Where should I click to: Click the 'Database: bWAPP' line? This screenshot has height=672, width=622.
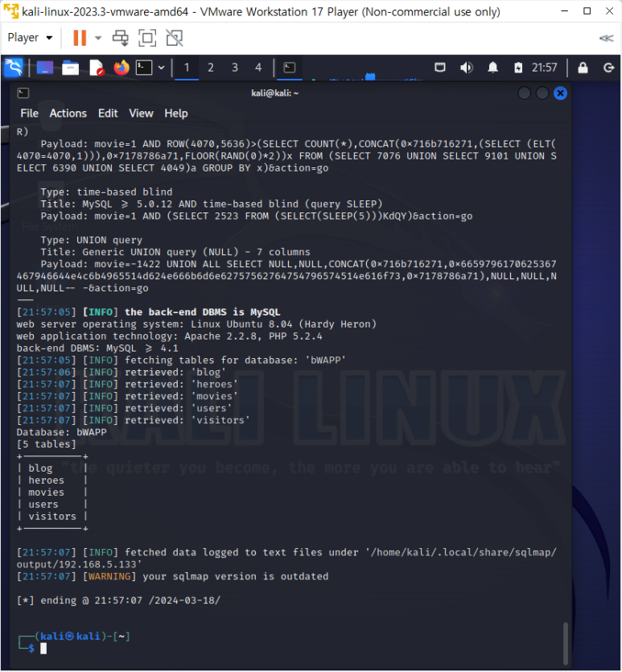coord(62,432)
